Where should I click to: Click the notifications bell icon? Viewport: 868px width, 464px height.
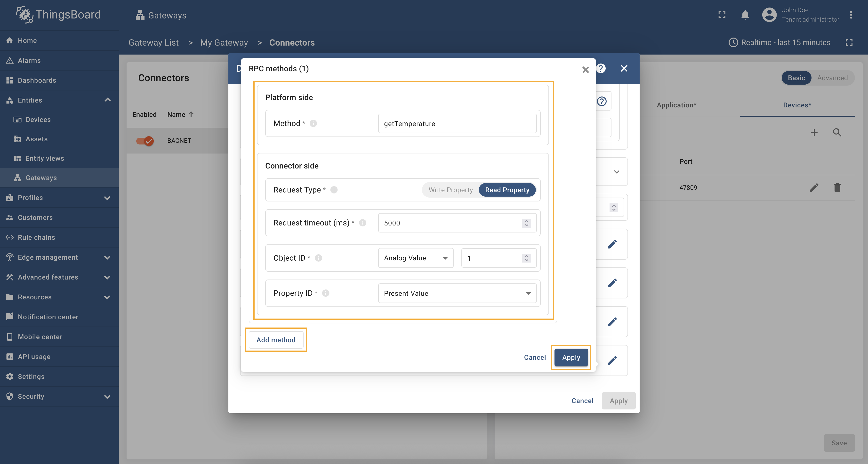click(745, 15)
